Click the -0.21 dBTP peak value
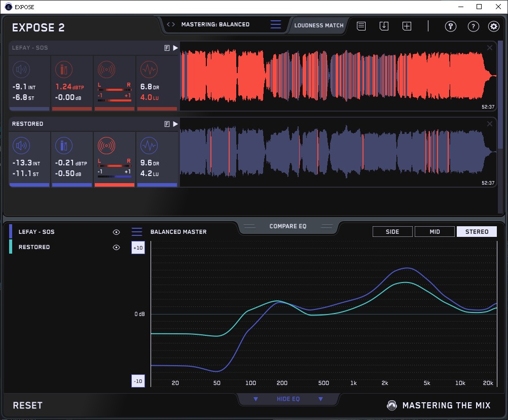508x420 pixels. (x=71, y=163)
